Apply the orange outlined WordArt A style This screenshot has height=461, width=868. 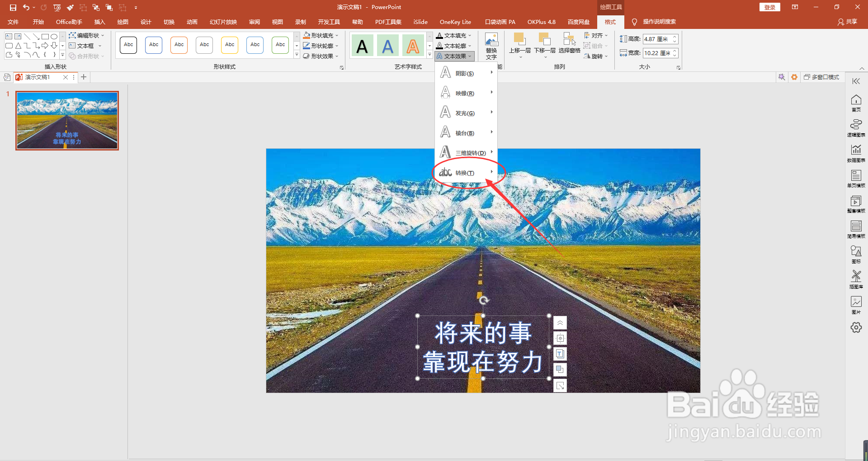point(413,46)
